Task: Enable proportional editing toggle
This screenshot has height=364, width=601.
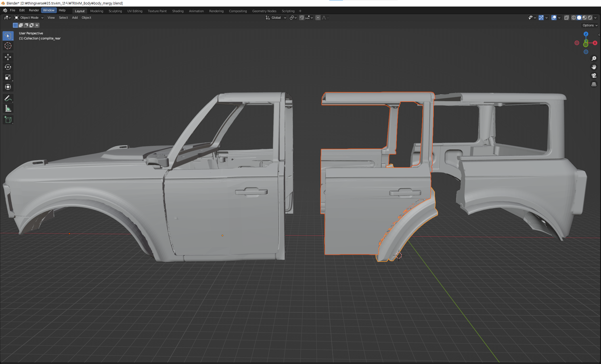Action: pyautogui.click(x=318, y=18)
